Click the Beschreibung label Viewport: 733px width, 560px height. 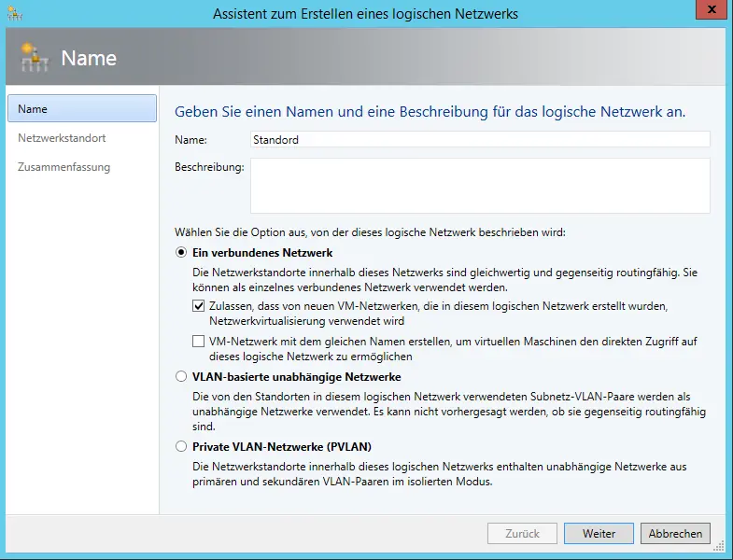209,167
